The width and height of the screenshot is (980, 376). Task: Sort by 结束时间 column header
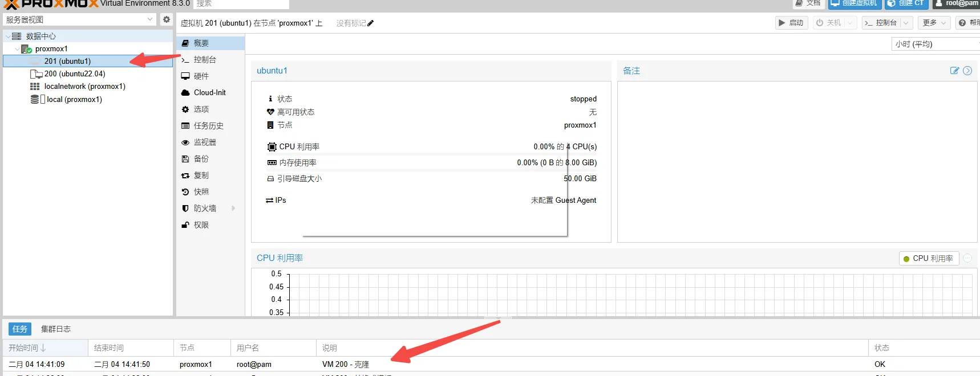tap(131, 348)
